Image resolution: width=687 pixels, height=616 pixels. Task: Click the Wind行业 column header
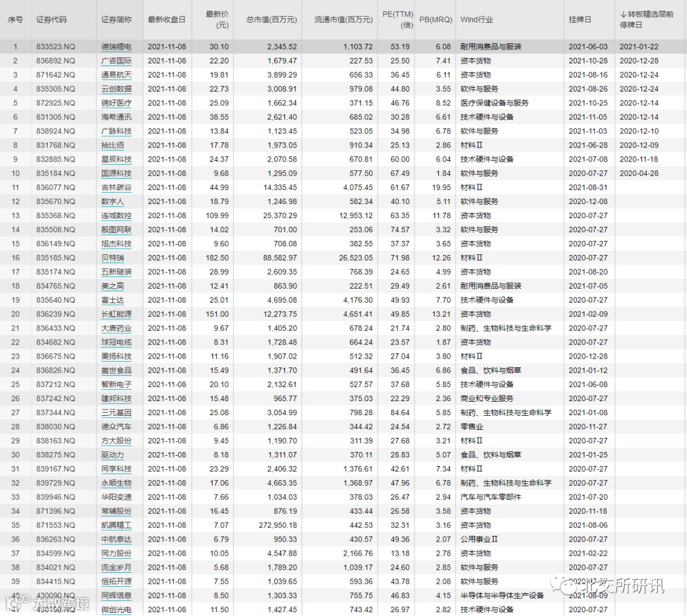click(x=476, y=20)
